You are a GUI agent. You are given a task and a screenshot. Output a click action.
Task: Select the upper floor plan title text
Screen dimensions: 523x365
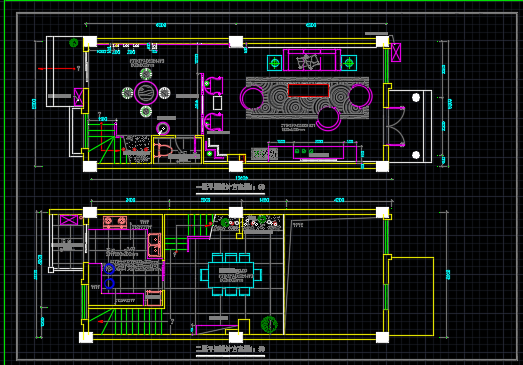pos(230,187)
